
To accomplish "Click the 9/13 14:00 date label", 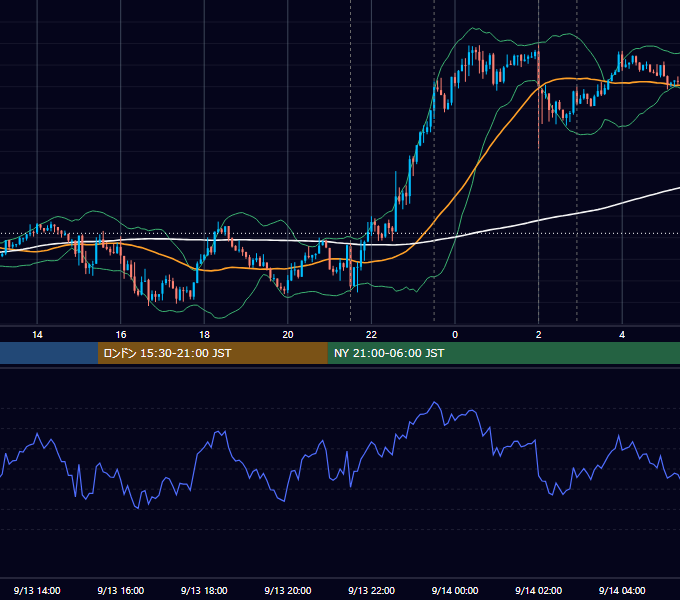I will click(x=37, y=590).
